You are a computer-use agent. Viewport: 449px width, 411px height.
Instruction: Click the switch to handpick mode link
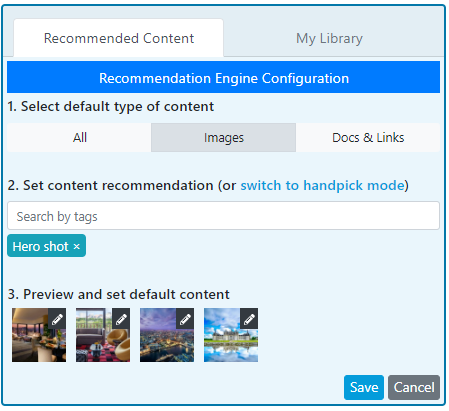click(322, 185)
